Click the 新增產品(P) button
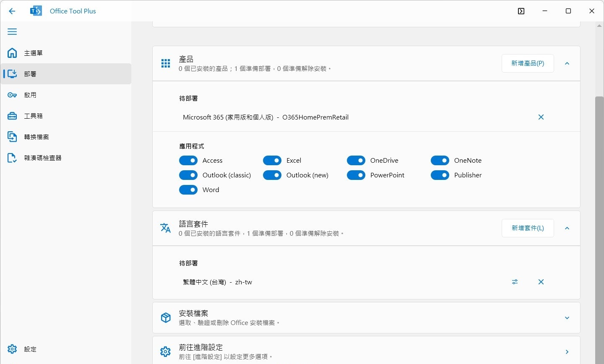Image resolution: width=604 pixels, height=364 pixels. (528, 64)
